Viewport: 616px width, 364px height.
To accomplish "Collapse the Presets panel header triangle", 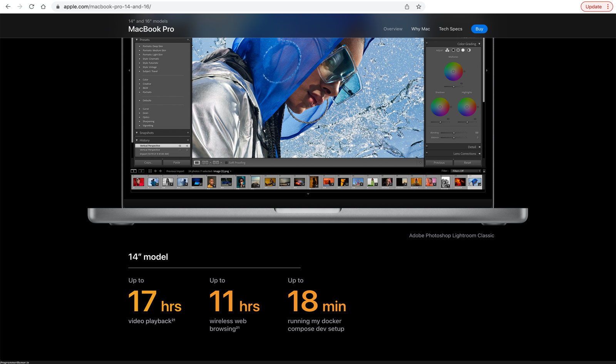I will pos(137,40).
